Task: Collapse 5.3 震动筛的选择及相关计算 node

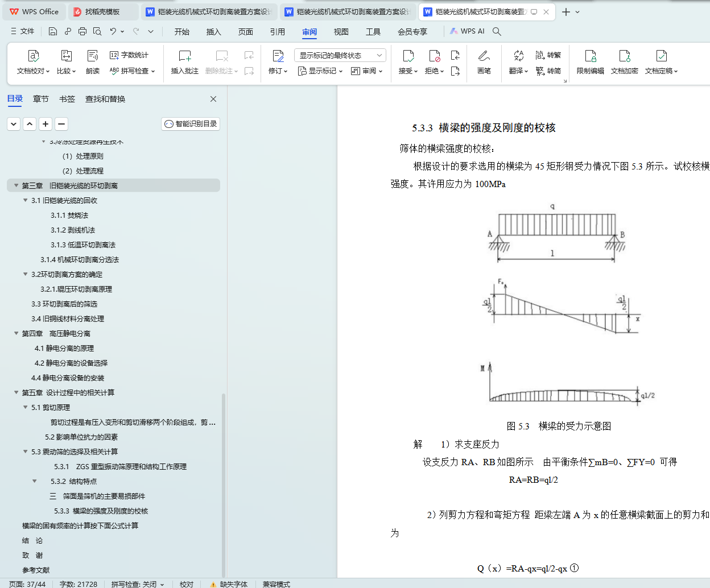Action: [25, 452]
